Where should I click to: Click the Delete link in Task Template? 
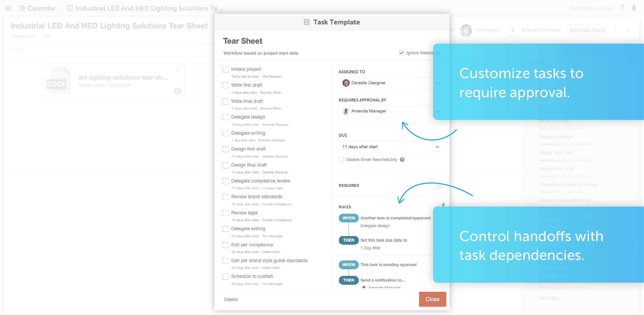tap(231, 299)
